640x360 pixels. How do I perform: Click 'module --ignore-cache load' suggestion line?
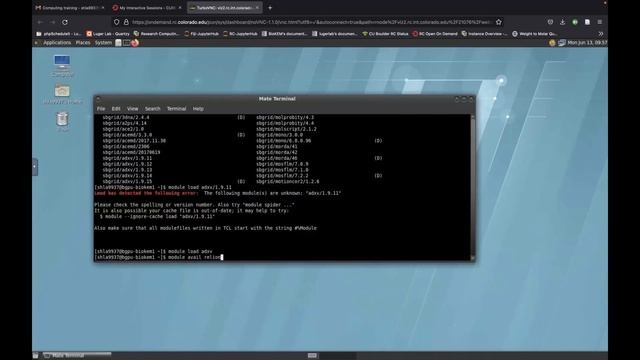[x=157, y=216]
